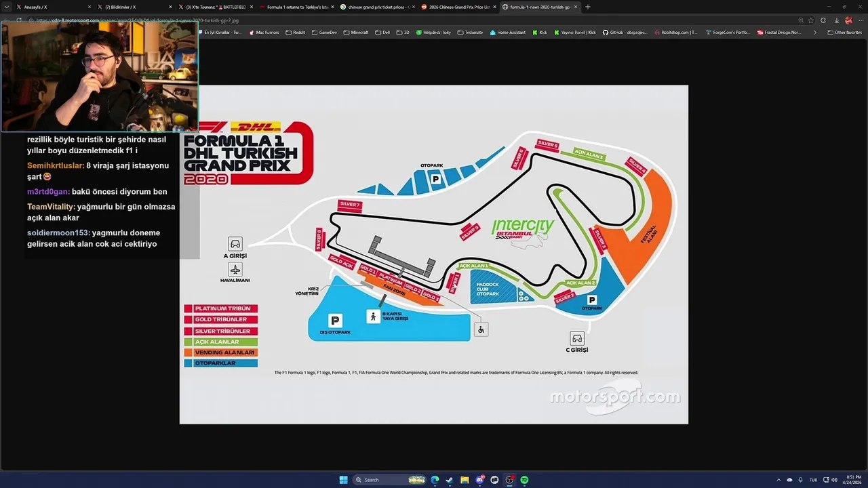Open the Home Assistant bookmark
The width and height of the screenshot is (868, 488).
507,33
